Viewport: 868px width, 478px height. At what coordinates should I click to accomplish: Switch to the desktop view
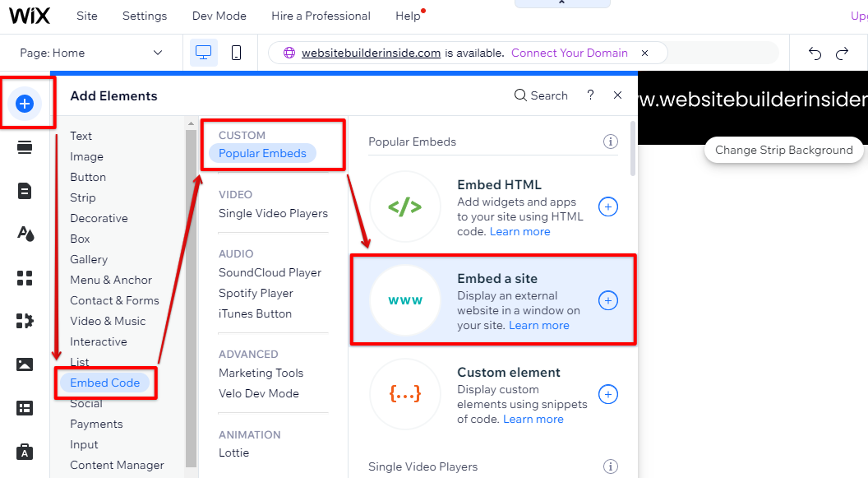(x=204, y=53)
